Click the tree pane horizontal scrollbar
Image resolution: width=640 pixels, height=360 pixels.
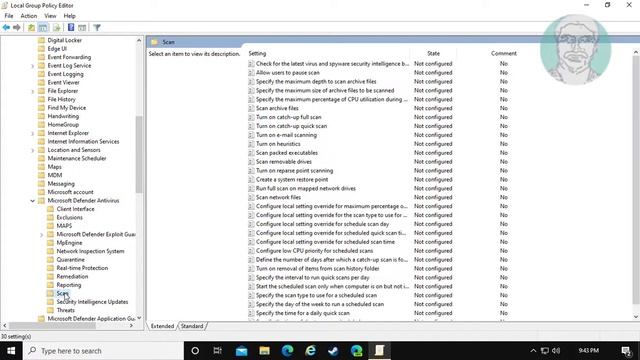pos(52,326)
